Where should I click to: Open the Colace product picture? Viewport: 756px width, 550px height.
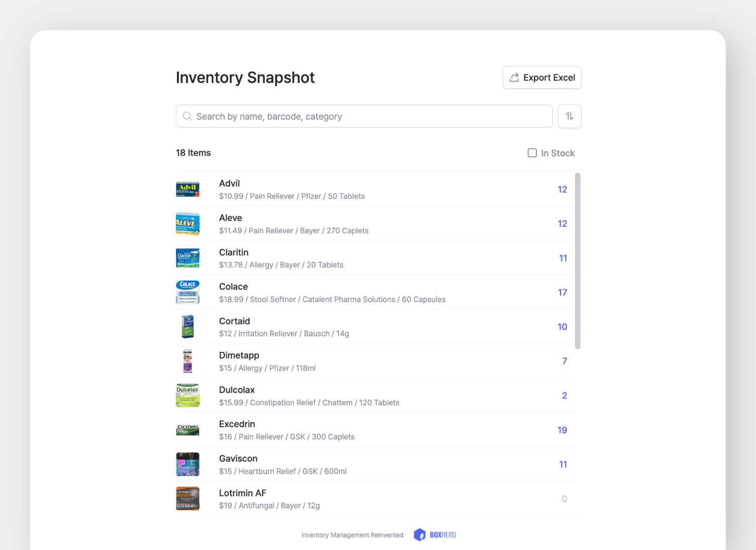[187, 293]
